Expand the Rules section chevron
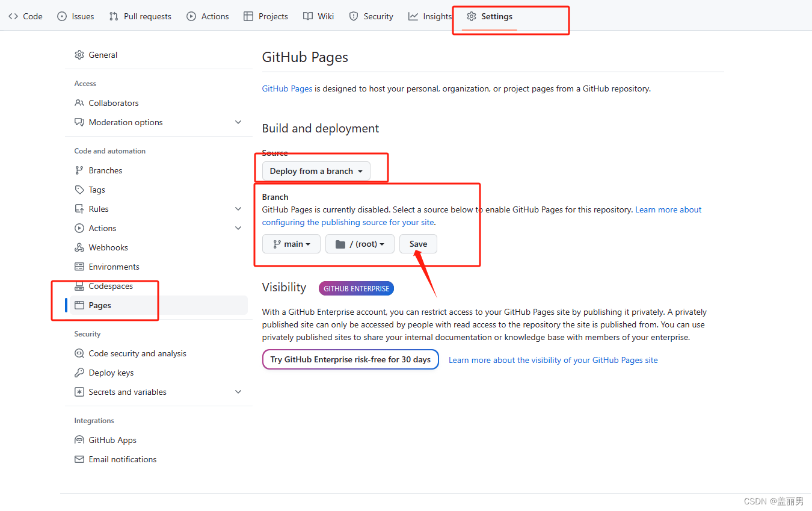The image size is (812, 511). (x=238, y=209)
